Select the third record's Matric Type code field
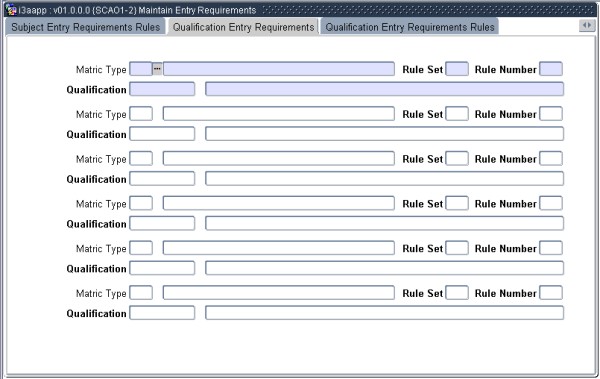 [x=141, y=159]
